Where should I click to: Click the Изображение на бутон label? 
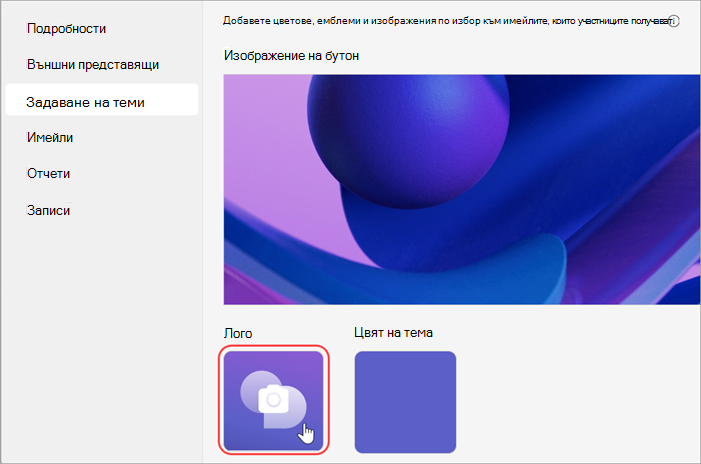pyautogui.click(x=291, y=56)
